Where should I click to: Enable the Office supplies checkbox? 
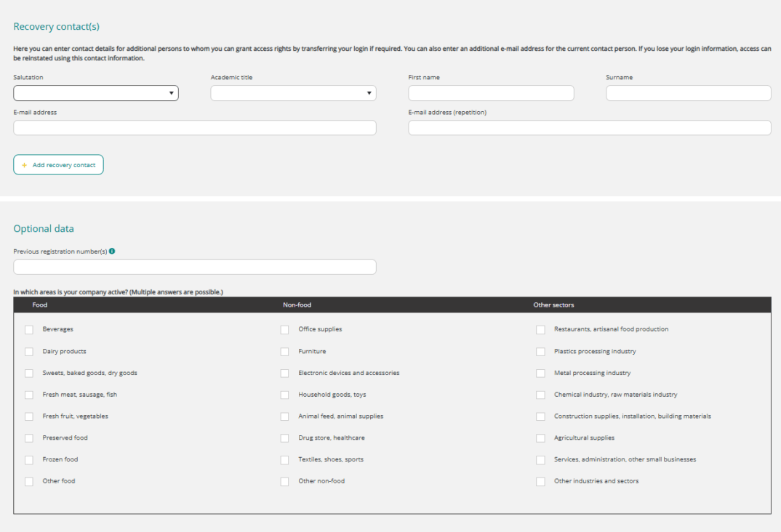tap(285, 330)
